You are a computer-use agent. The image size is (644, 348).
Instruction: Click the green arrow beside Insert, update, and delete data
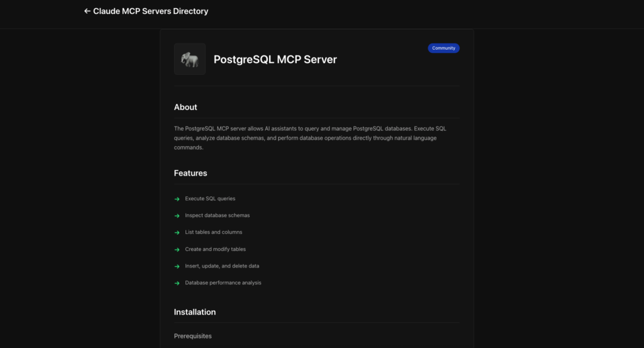coord(177,266)
